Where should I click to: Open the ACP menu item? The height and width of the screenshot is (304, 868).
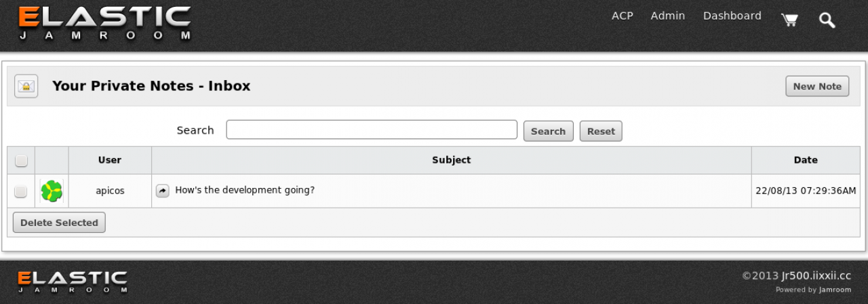pyautogui.click(x=622, y=16)
